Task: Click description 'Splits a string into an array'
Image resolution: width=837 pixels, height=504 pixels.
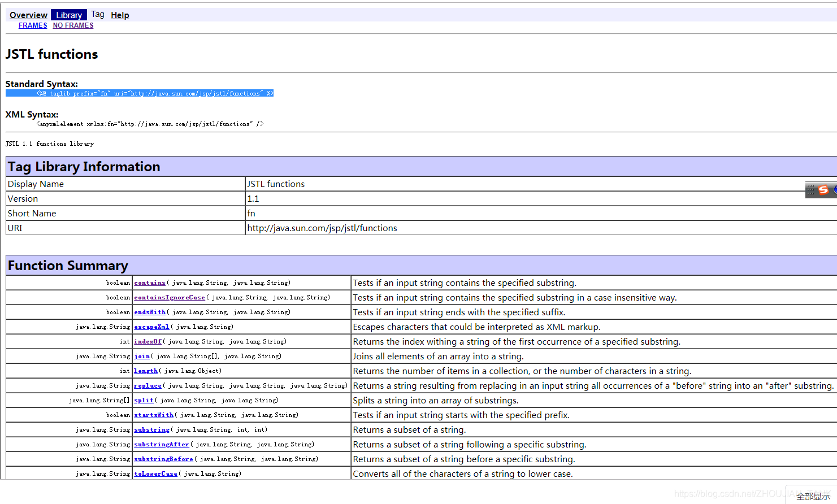Action: (435, 400)
